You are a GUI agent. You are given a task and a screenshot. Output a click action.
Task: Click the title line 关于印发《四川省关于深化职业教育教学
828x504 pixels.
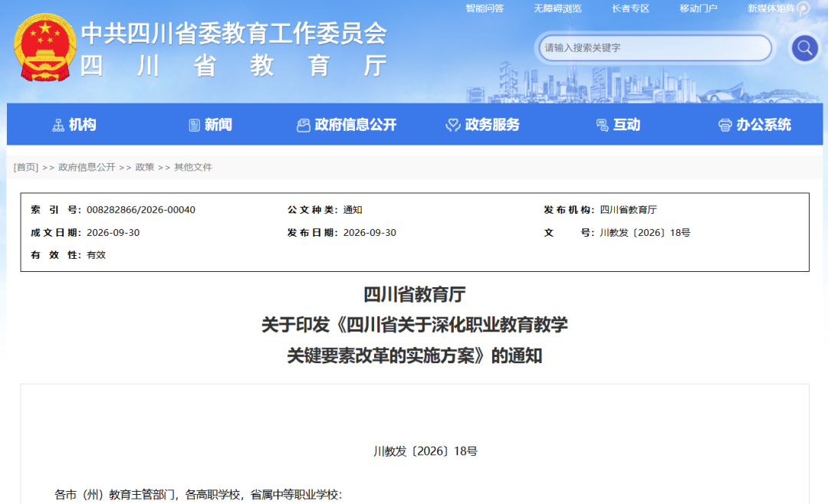click(415, 325)
